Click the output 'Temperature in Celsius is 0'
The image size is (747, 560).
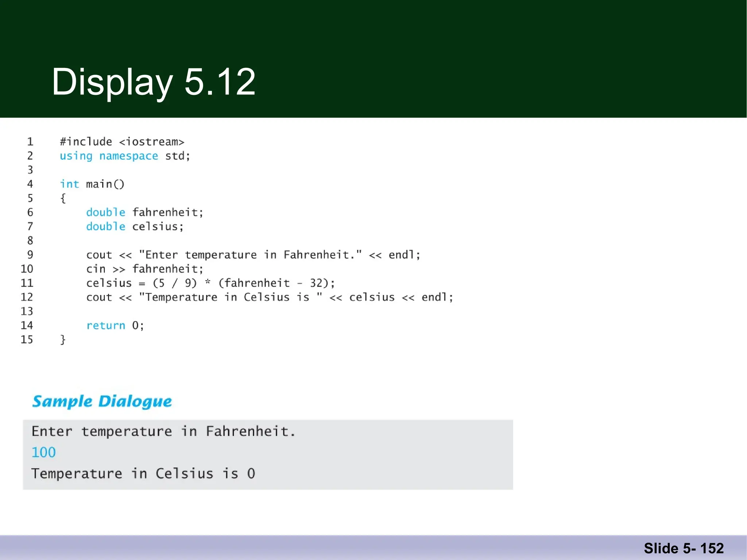pos(143,474)
